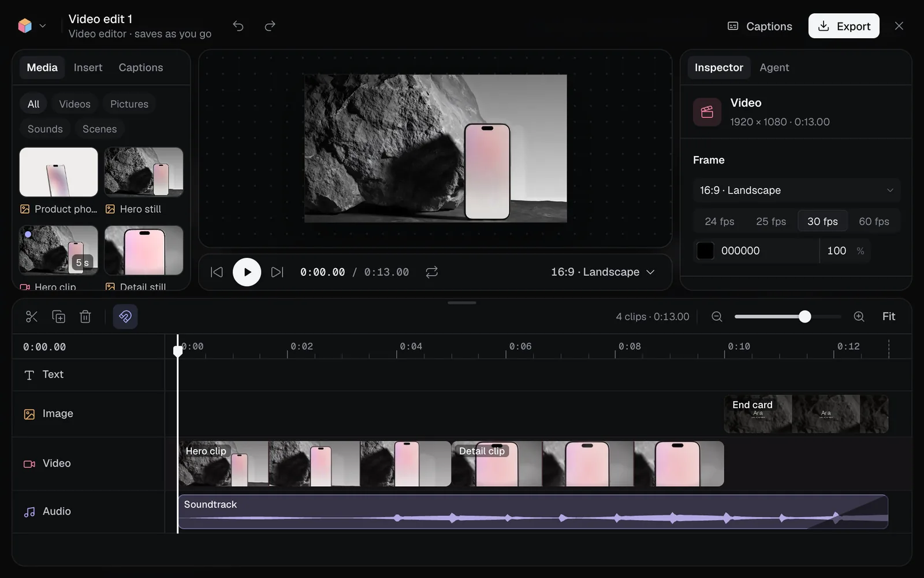Click the Fit timeline button
The height and width of the screenshot is (578, 924).
(889, 317)
